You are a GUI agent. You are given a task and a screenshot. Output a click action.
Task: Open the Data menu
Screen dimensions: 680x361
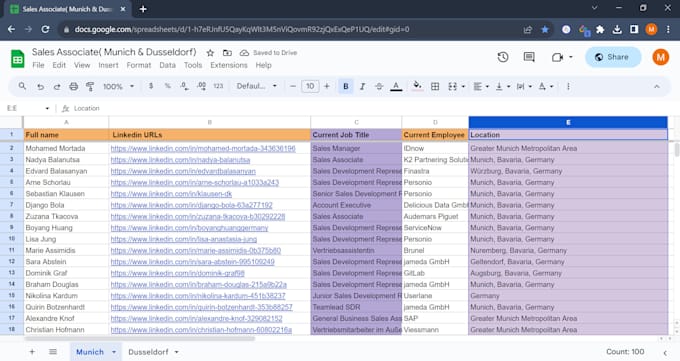[167, 65]
